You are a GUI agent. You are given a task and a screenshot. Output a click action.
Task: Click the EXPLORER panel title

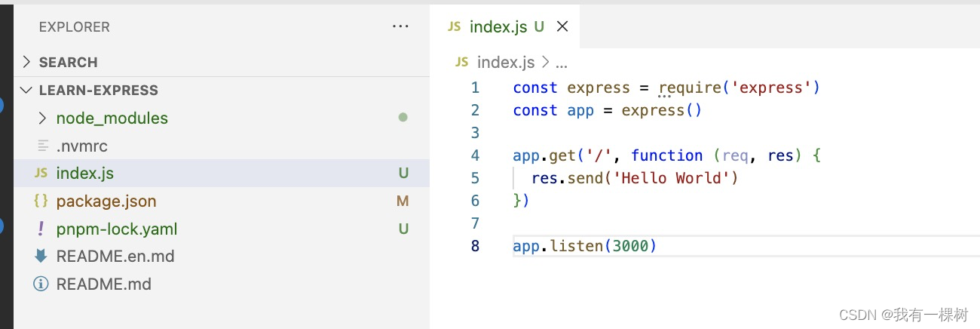click(75, 27)
